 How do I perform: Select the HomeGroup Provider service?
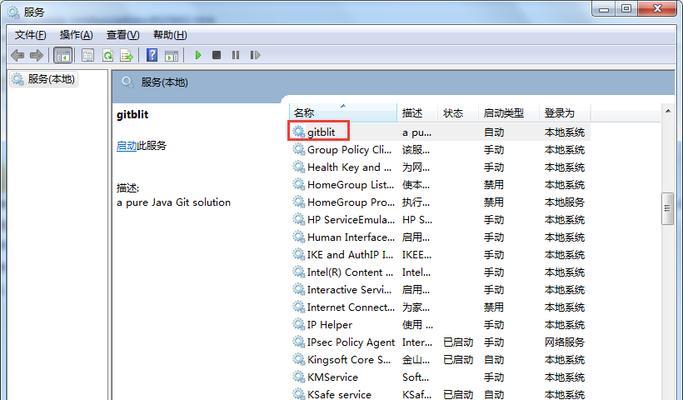(440, 202)
